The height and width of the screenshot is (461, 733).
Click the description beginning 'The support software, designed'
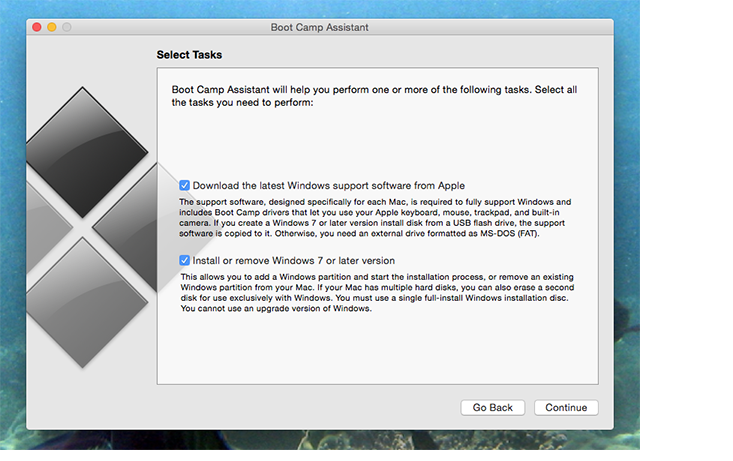pos(375,217)
